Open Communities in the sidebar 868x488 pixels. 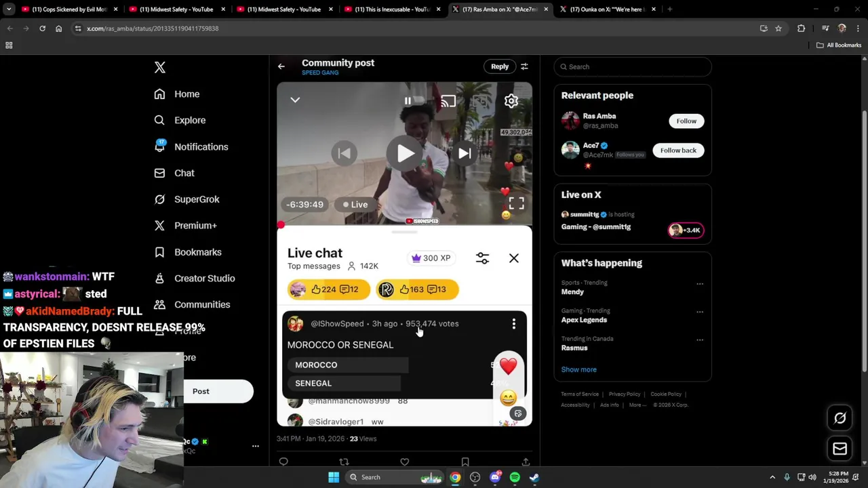coord(192,304)
